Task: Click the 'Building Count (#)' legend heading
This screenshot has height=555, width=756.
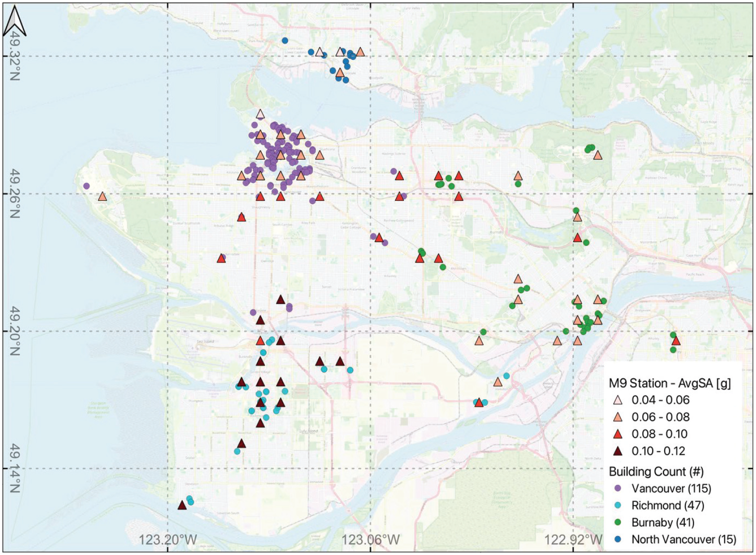Action: point(656,471)
